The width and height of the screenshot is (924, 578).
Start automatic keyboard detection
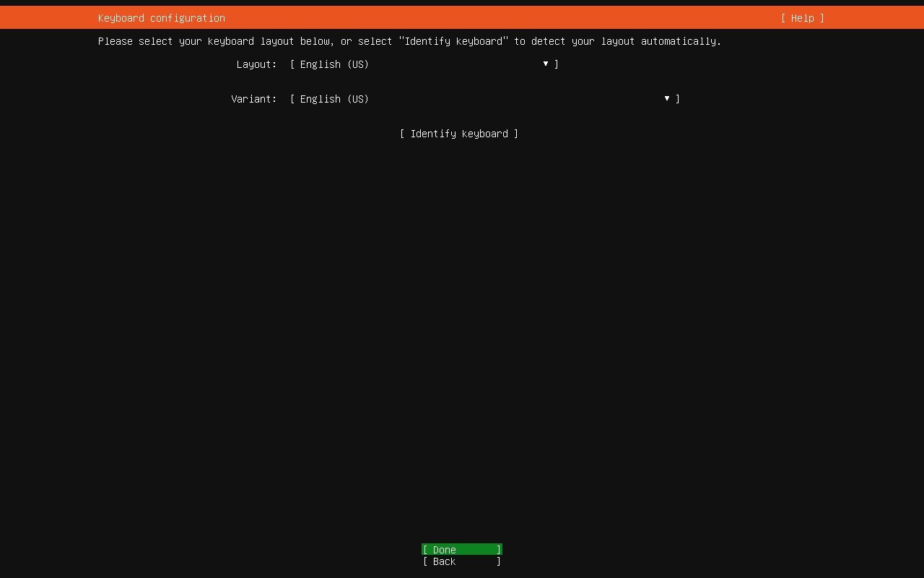tap(460, 134)
